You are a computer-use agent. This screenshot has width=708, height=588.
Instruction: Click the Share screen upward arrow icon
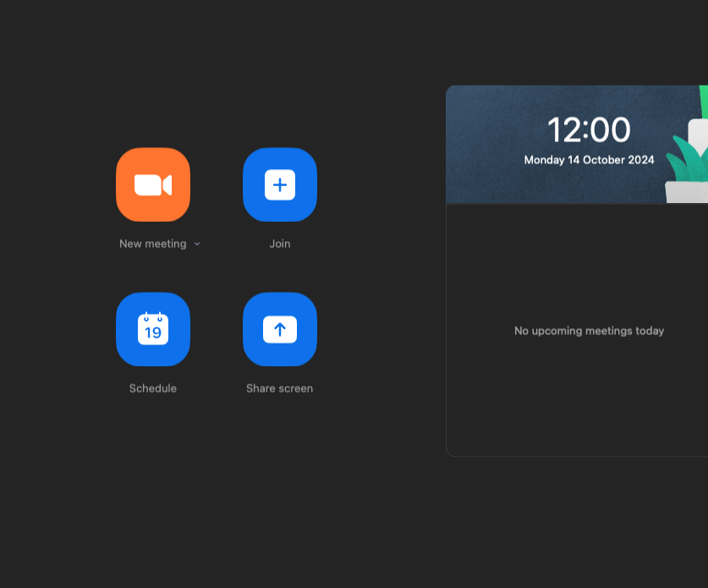(x=280, y=329)
